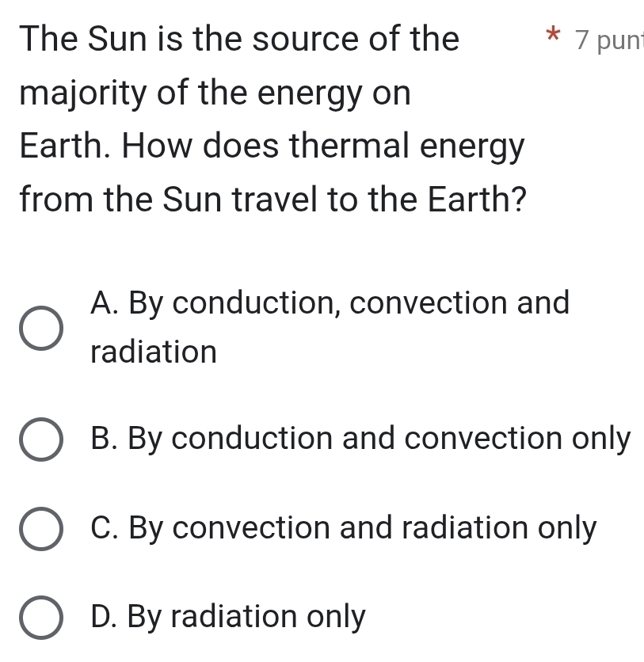Click the line "Earth. How does thermal energy"

coord(272,147)
